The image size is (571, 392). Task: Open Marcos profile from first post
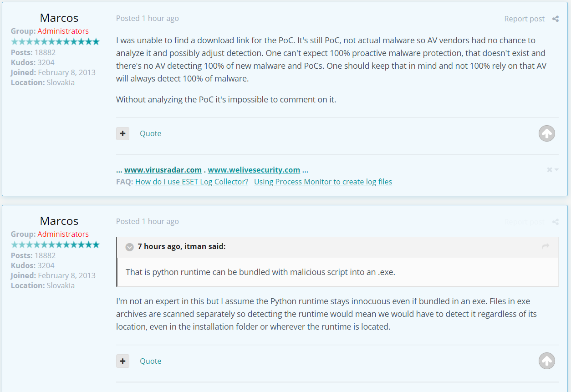pos(59,18)
